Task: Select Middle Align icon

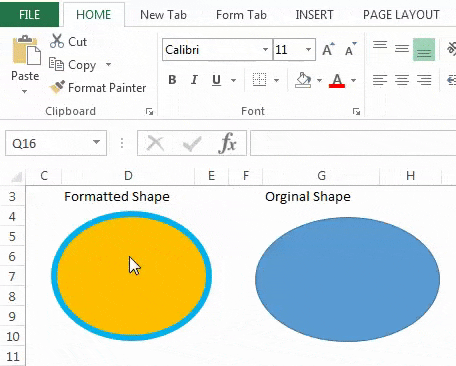Action: pos(402,49)
